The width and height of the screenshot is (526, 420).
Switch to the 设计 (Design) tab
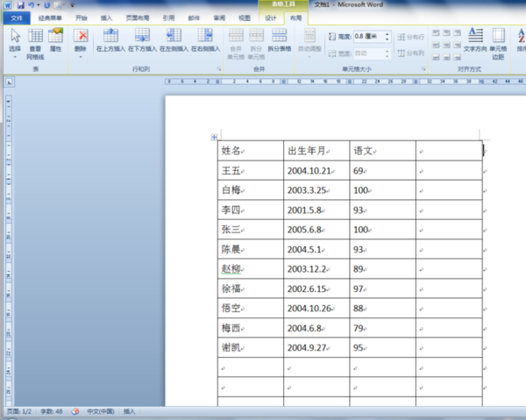pyautogui.click(x=271, y=18)
